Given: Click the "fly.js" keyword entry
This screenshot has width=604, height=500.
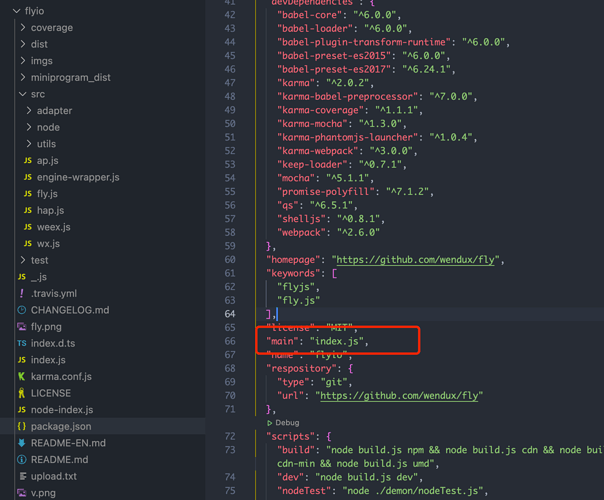Looking at the screenshot, I should (299, 300).
